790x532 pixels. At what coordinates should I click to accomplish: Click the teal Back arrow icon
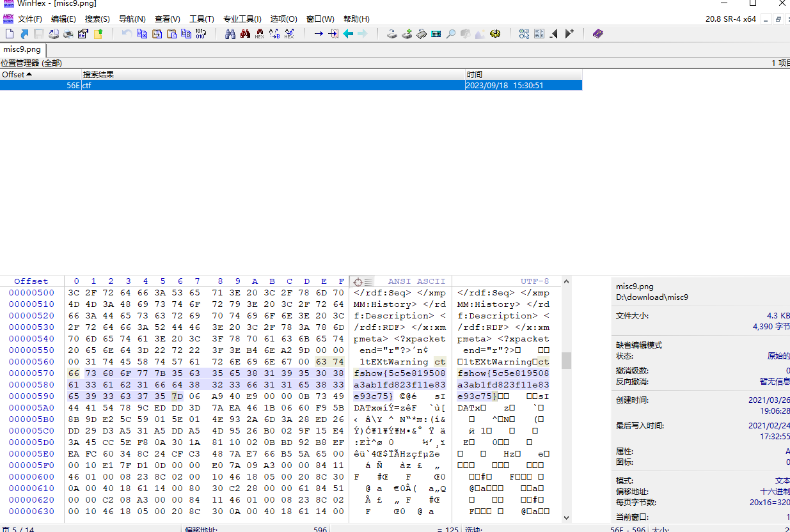pos(348,34)
